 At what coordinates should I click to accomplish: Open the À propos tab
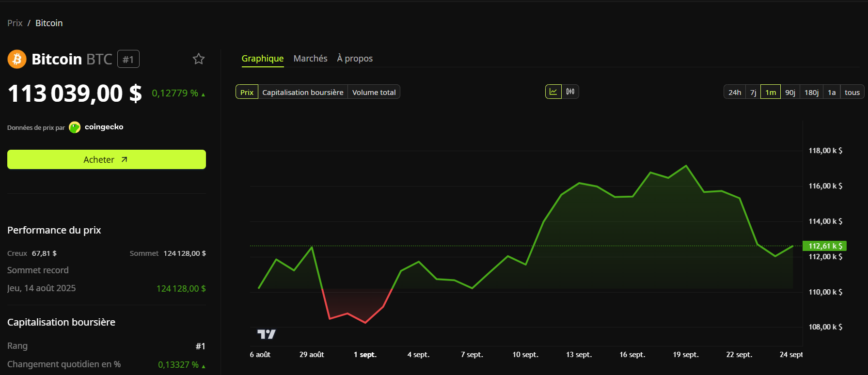[x=355, y=59]
